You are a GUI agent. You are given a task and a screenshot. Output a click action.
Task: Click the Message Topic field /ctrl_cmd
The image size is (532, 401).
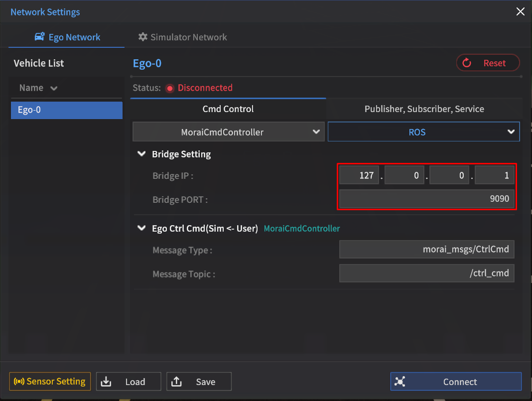pos(426,273)
